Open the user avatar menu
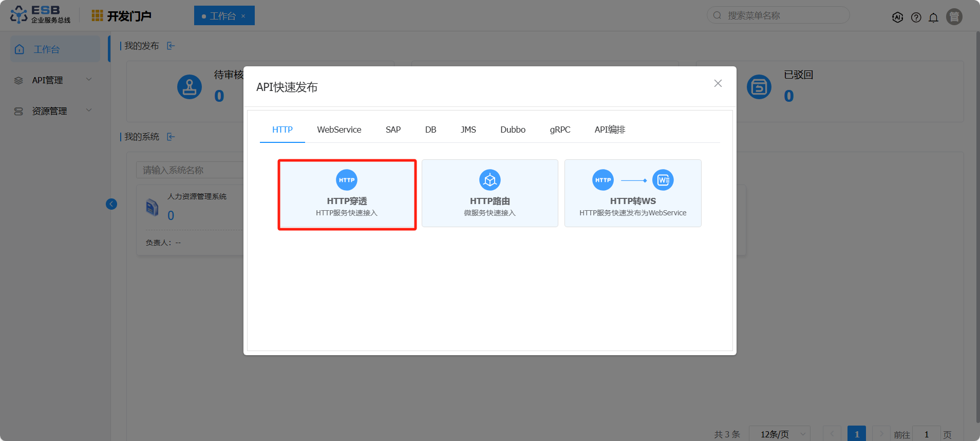 tap(954, 17)
